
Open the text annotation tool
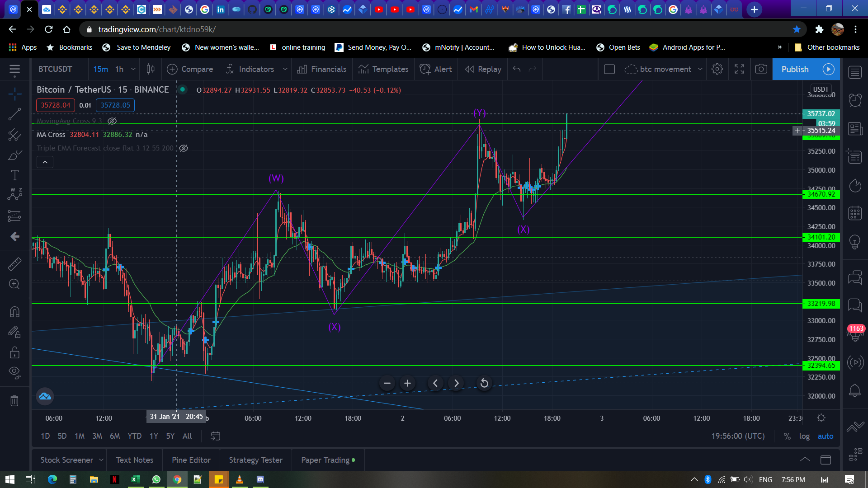click(x=14, y=175)
